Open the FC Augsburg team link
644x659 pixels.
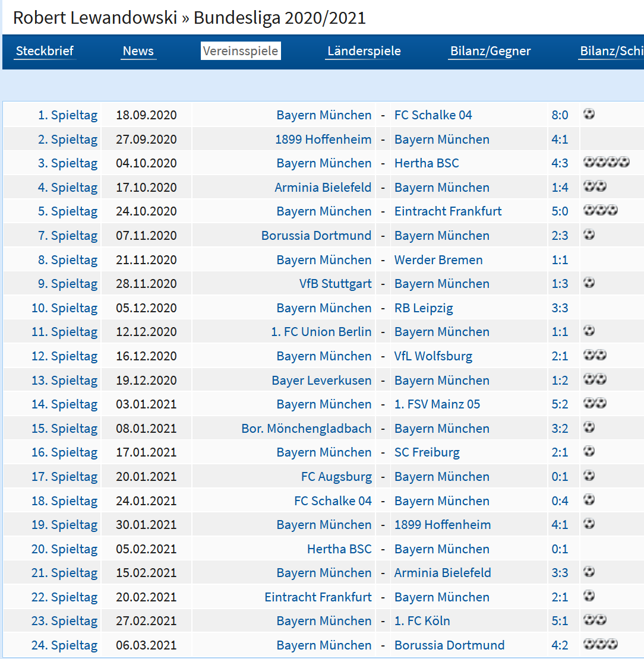336,477
